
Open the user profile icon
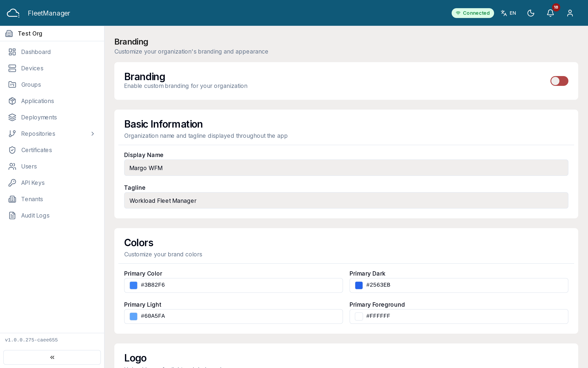click(570, 13)
